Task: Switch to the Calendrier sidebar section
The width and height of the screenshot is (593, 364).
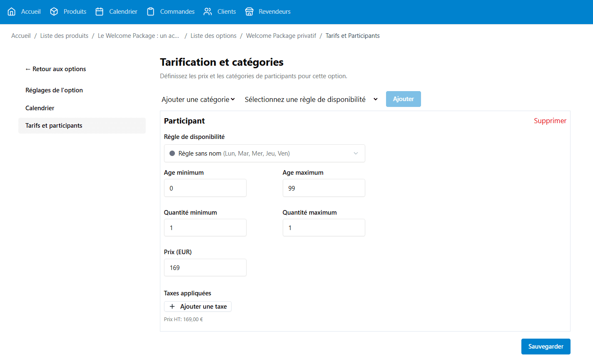Action: 40,108
